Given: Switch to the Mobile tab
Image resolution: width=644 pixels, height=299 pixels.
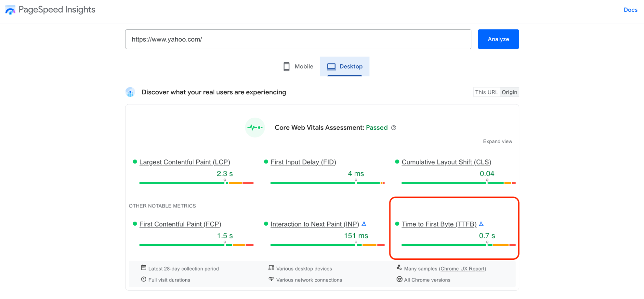Looking at the screenshot, I should [298, 66].
